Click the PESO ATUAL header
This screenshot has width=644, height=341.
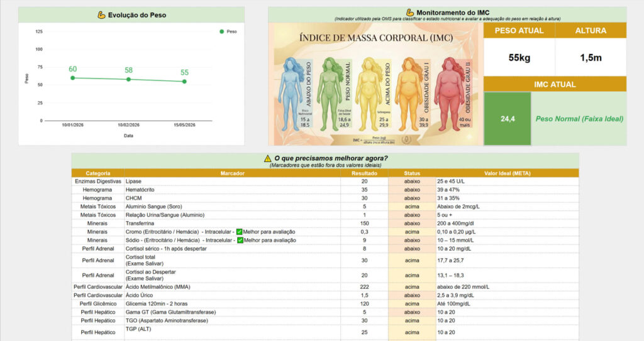(x=519, y=30)
